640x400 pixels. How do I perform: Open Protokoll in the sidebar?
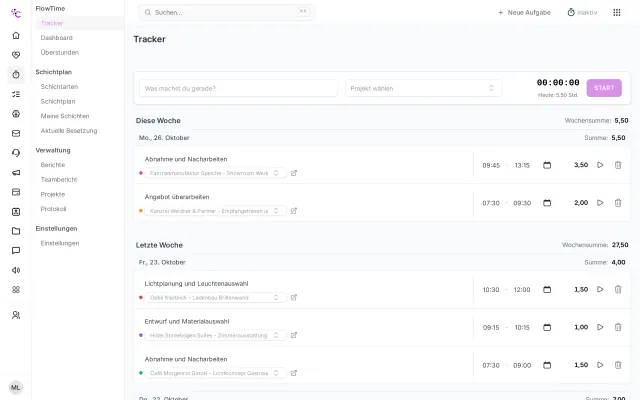[53, 209]
